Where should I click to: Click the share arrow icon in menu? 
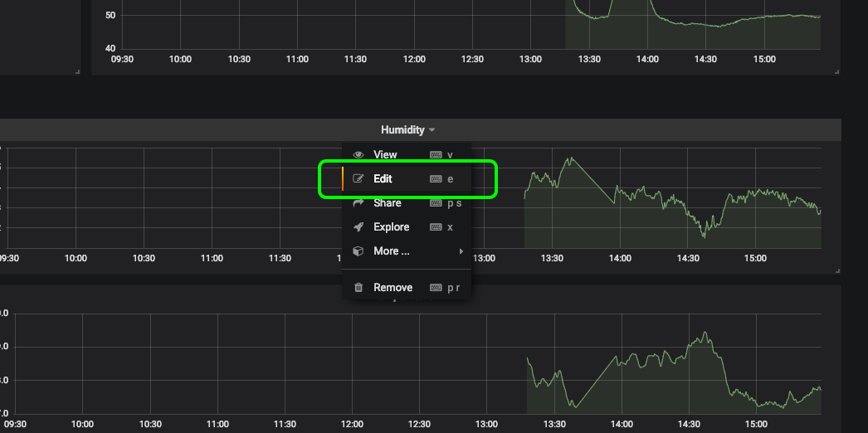click(358, 203)
